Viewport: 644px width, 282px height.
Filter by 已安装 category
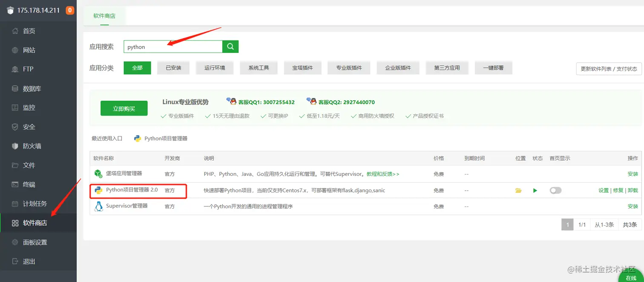pyautogui.click(x=173, y=68)
